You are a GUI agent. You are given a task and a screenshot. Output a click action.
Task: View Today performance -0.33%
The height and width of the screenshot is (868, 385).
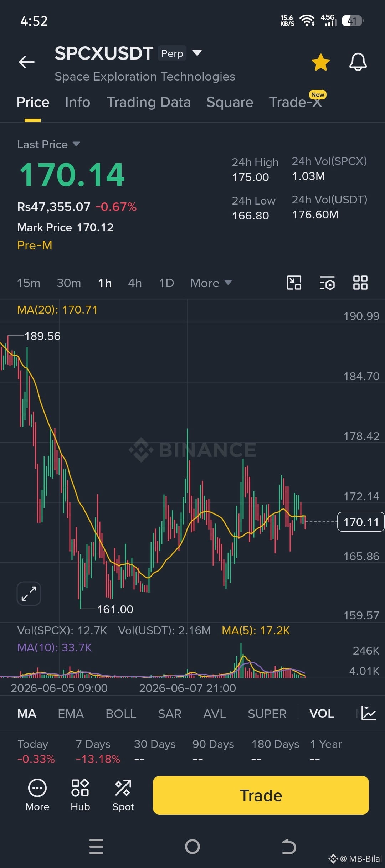pyautogui.click(x=36, y=751)
